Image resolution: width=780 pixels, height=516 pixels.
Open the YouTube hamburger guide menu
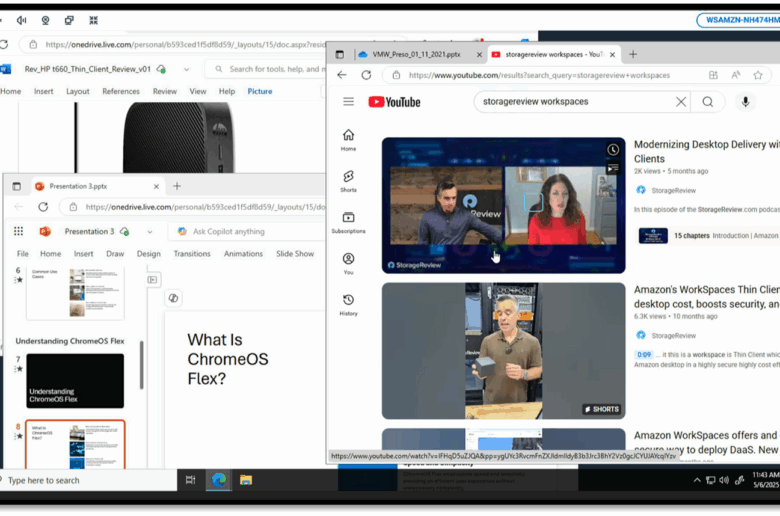point(348,102)
